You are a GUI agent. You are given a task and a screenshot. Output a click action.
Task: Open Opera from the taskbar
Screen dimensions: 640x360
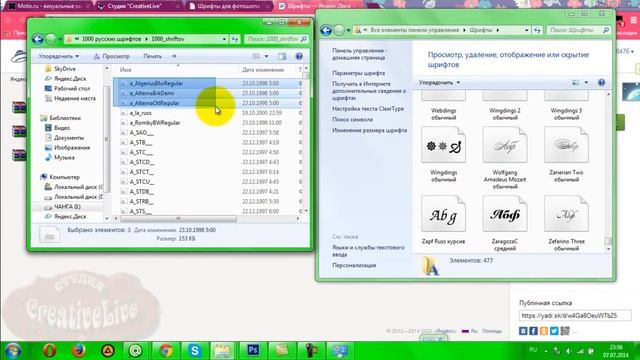[49, 351]
